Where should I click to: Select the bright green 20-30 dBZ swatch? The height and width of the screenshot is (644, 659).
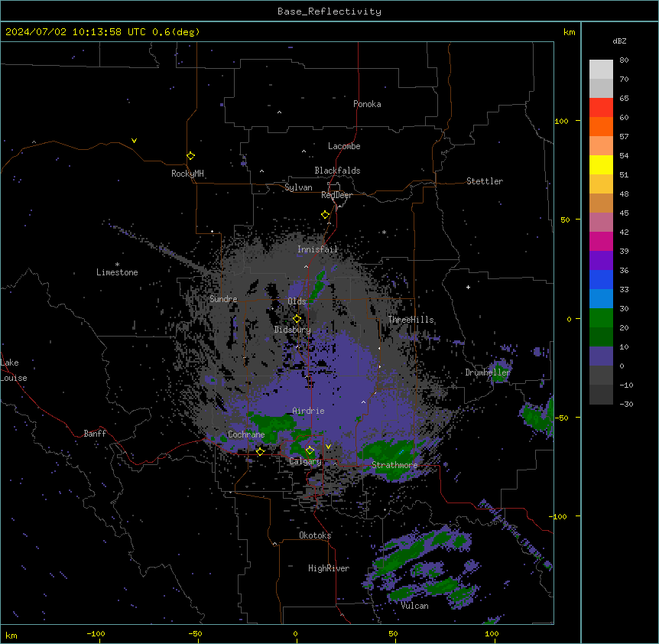601,318
